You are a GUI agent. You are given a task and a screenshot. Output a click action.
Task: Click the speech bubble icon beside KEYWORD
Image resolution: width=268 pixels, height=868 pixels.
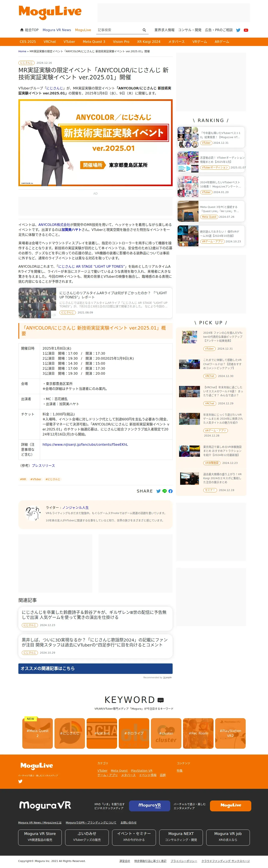(161, 700)
